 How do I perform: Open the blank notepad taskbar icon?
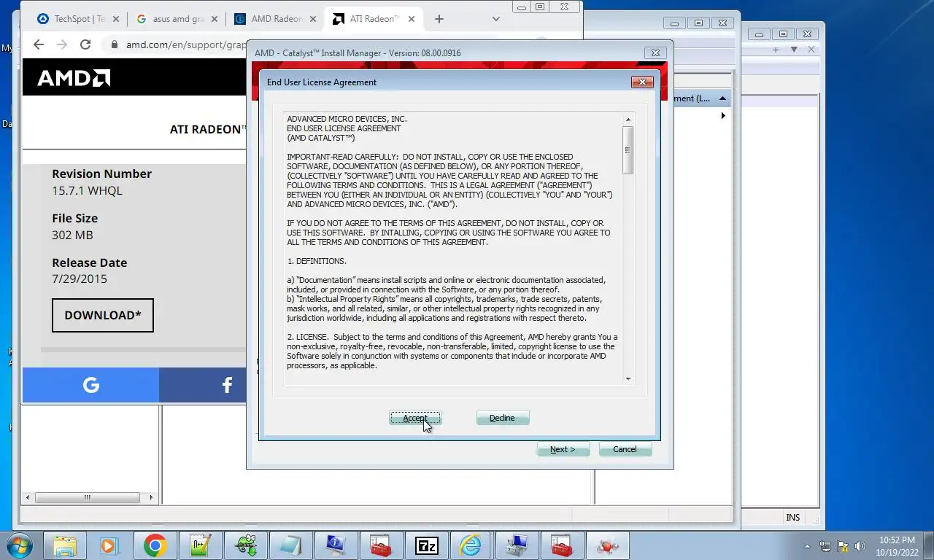click(290, 545)
